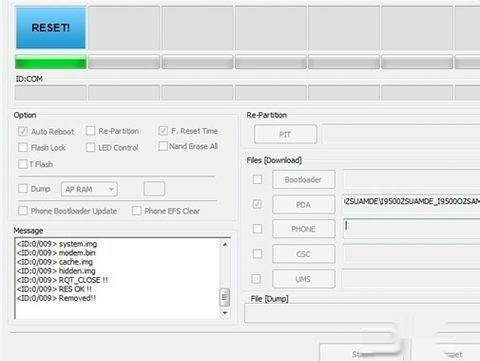Screen dimensions: 480x361
Task: Open the AP RAM dropdown
Action: [x=89, y=189]
